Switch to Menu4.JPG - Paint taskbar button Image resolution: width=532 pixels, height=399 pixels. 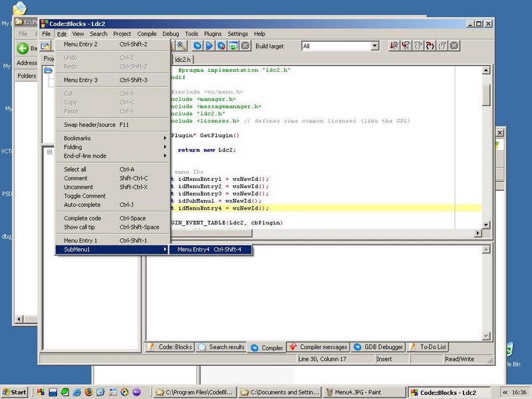(364, 392)
